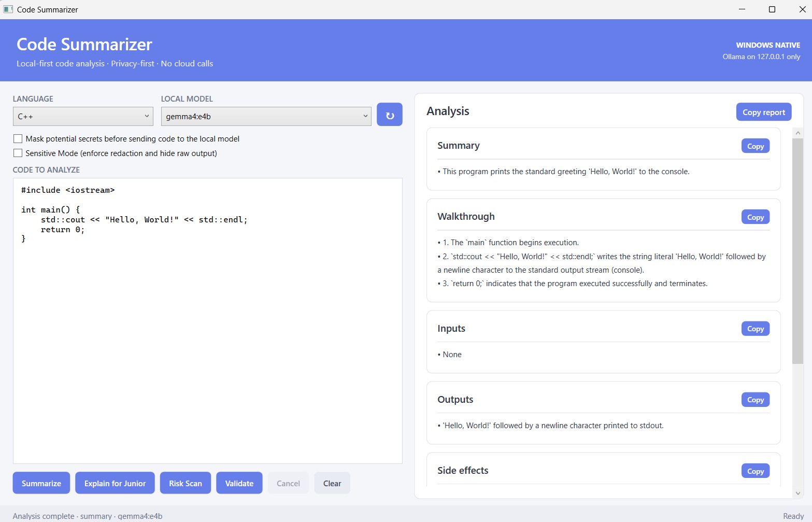Click 'Analysis complete · summary · gemma4:e4b' status text

88,516
